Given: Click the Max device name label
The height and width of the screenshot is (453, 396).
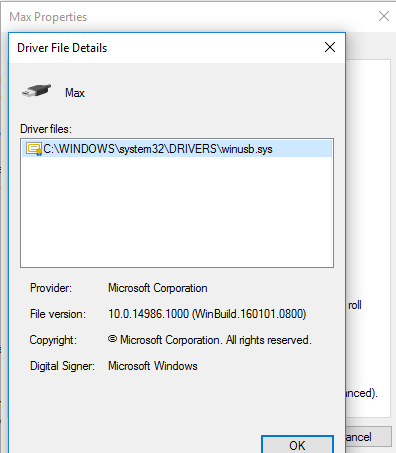Looking at the screenshot, I should coord(75,93).
